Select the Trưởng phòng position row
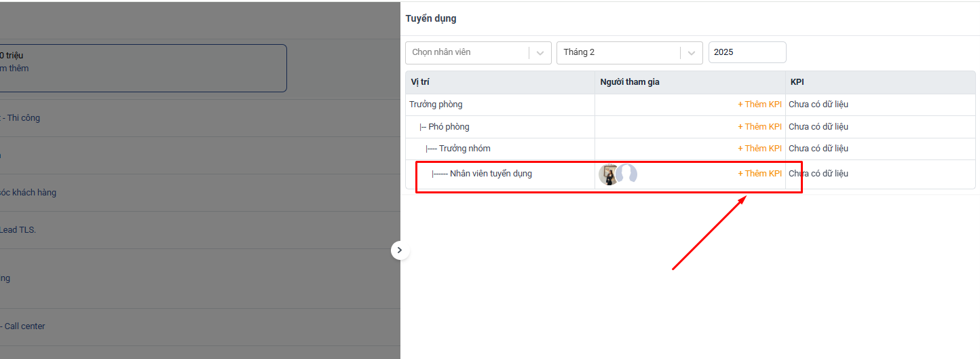The width and height of the screenshot is (980, 359). (436, 105)
